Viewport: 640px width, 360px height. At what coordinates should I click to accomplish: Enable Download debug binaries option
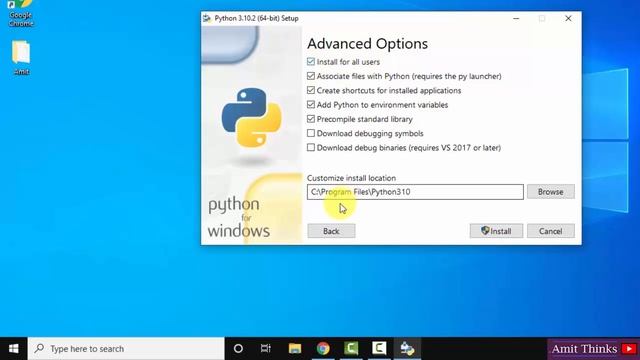tap(311, 147)
